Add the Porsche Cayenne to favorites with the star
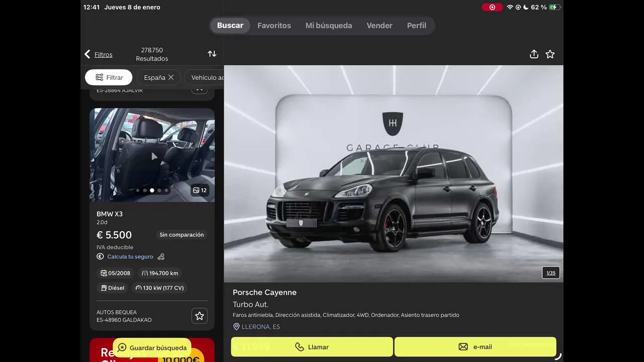 point(550,54)
